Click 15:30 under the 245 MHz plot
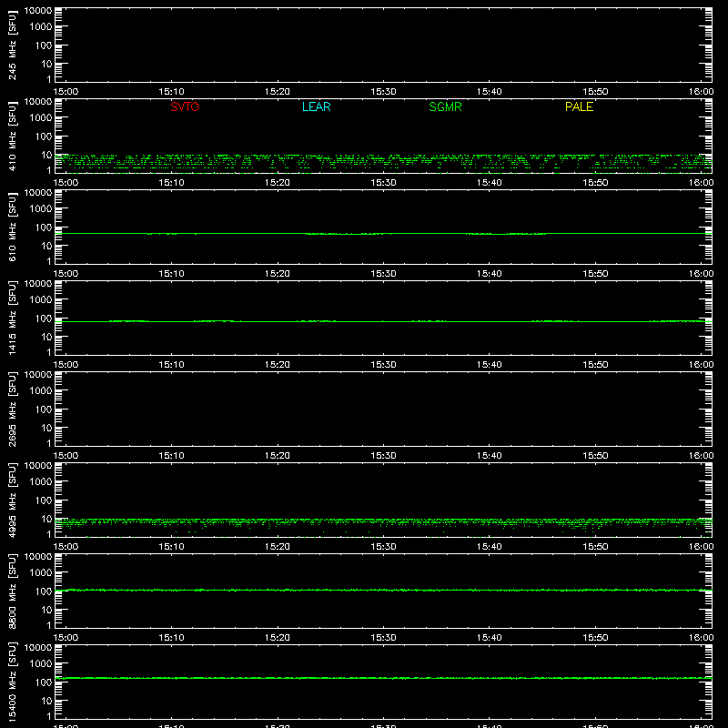The height and width of the screenshot is (728, 728). pyautogui.click(x=383, y=92)
